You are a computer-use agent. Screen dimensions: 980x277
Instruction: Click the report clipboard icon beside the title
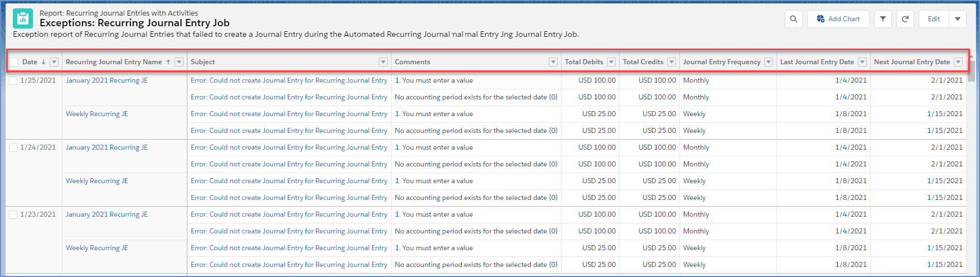click(23, 18)
